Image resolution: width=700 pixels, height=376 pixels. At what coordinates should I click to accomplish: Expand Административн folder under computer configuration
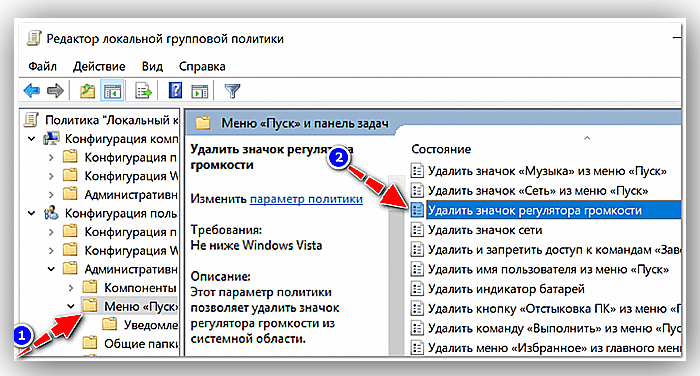pyautogui.click(x=51, y=195)
